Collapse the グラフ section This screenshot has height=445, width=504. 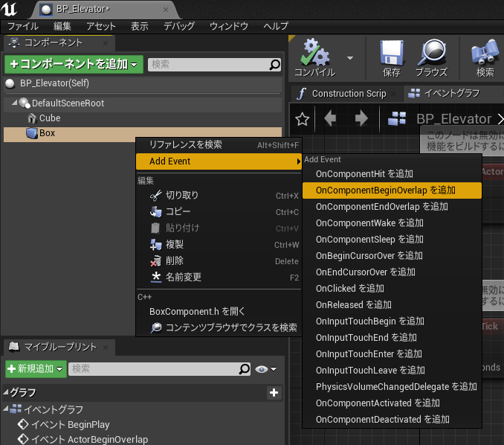6,392
